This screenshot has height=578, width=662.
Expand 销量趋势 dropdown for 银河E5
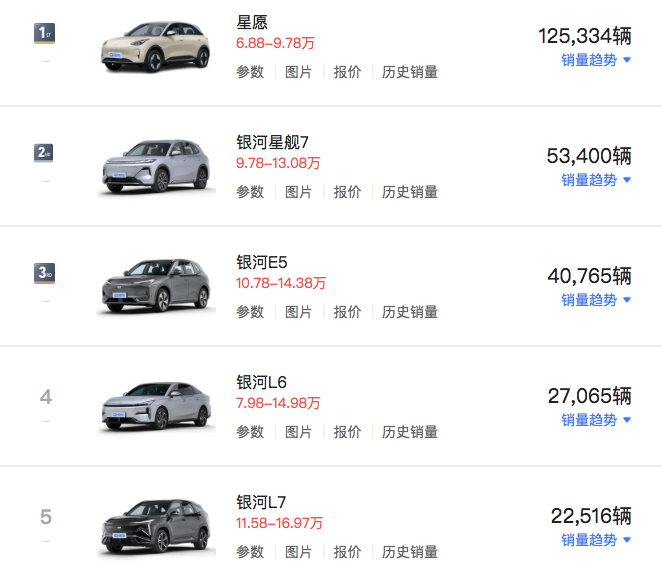coord(596,300)
